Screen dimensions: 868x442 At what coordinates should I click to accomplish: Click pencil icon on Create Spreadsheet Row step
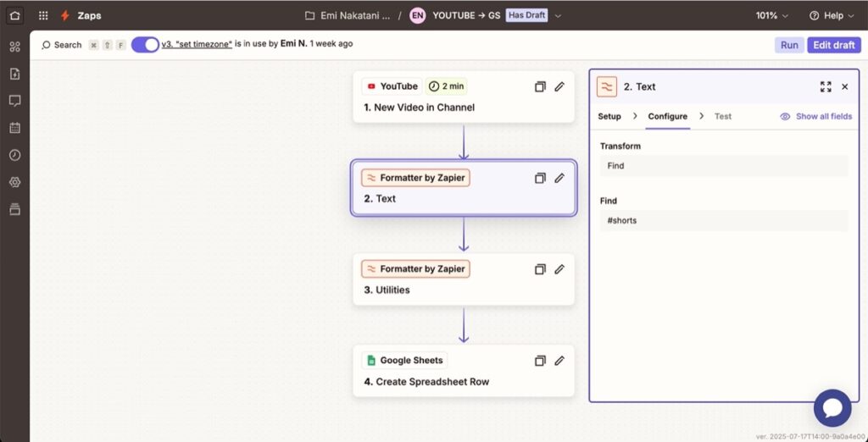(559, 361)
